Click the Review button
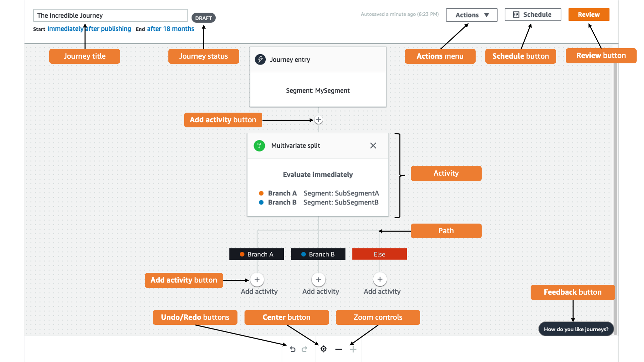Screen dimensions: 644x362 tap(589, 15)
